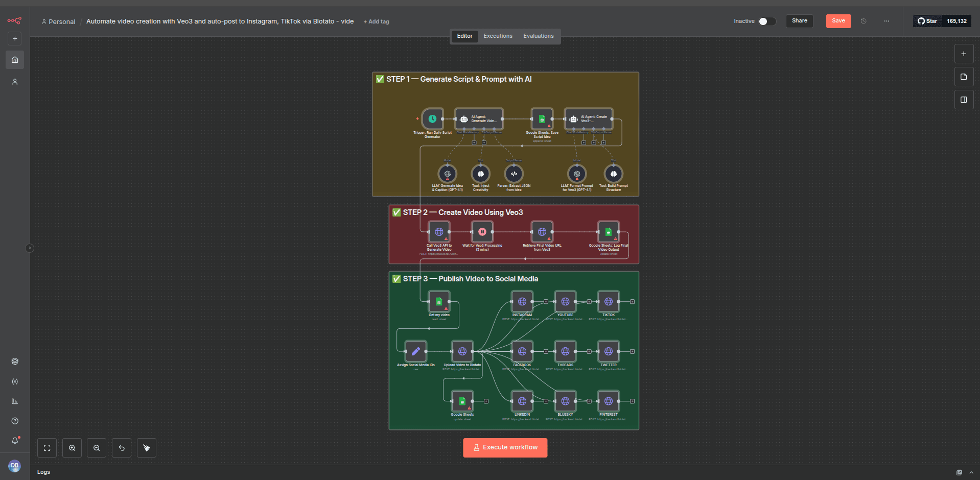Switch to the Evaluations tab
The image size is (980, 480).
pyautogui.click(x=538, y=36)
